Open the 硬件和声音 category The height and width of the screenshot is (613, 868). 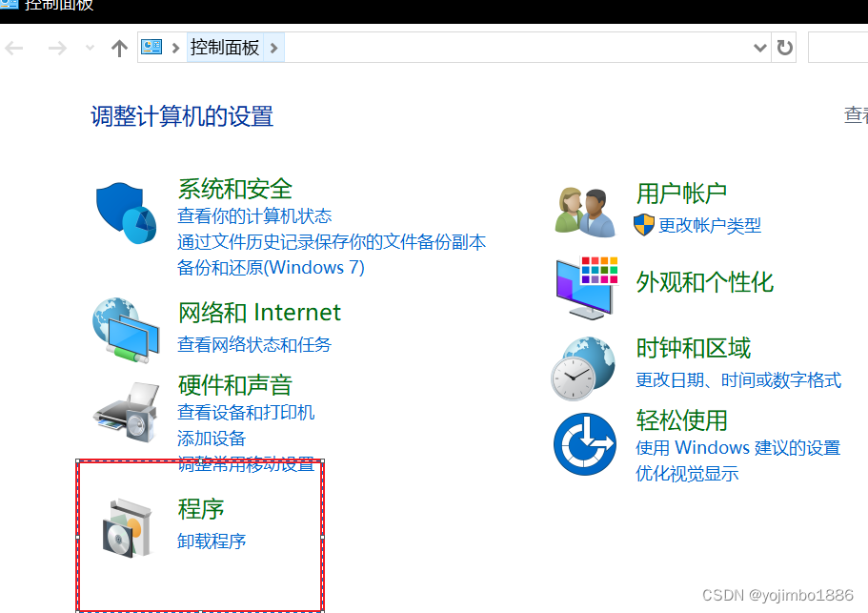click(234, 385)
